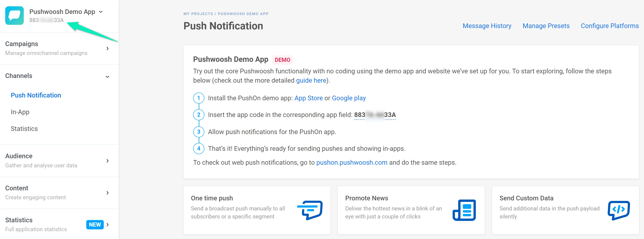This screenshot has width=644, height=239.
Task: Click the One time push message icon
Action: click(310, 210)
